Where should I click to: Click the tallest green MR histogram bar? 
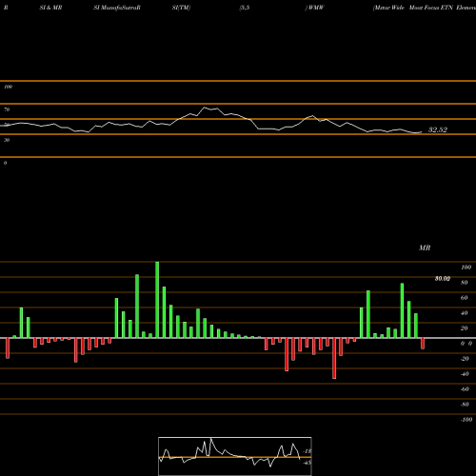[157, 300]
